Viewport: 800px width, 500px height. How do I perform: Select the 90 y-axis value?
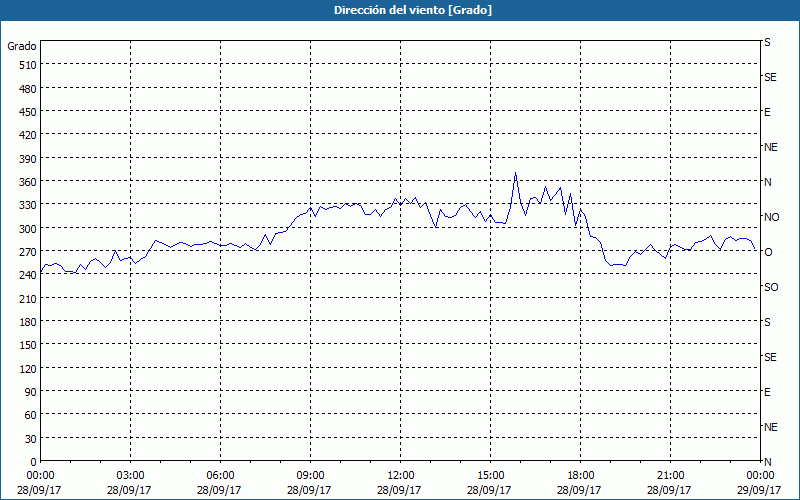click(x=30, y=392)
